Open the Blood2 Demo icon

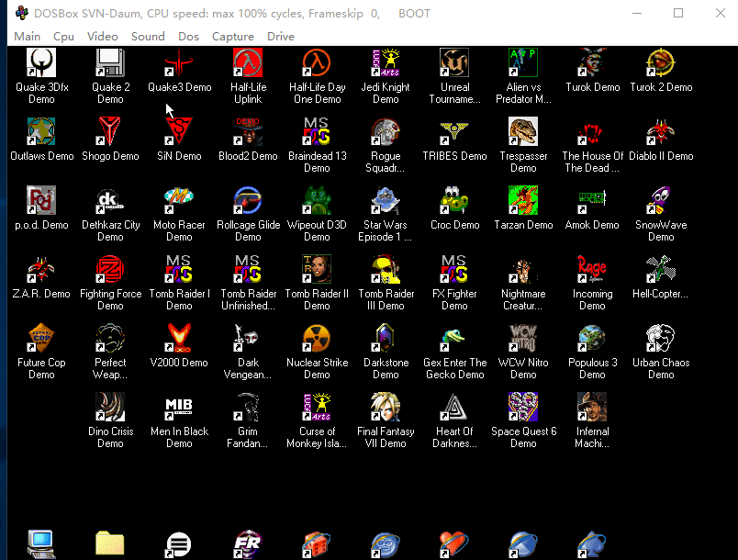pos(248,131)
